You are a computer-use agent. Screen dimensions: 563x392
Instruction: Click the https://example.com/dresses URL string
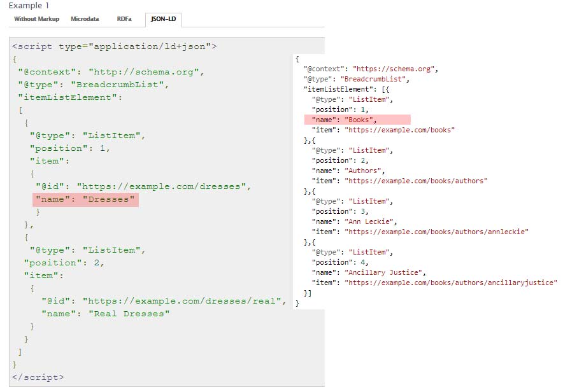pos(164,186)
